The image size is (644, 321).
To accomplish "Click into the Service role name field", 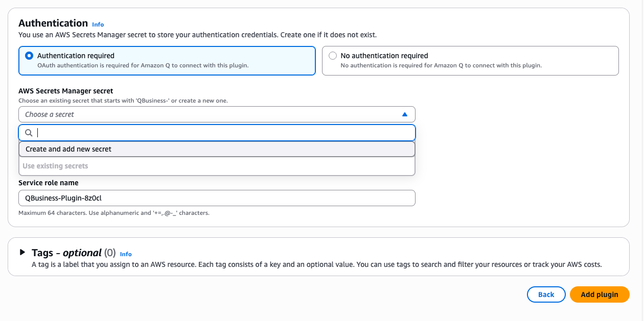I will click(217, 198).
